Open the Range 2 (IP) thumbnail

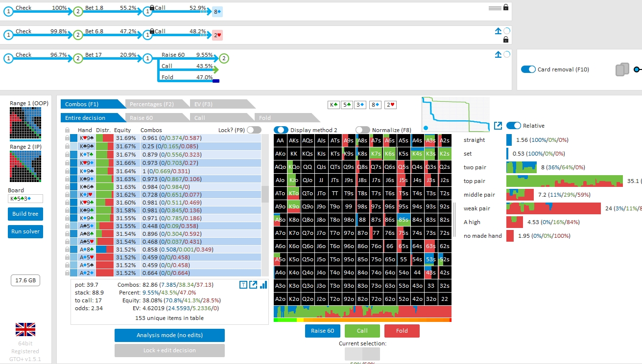point(25,166)
